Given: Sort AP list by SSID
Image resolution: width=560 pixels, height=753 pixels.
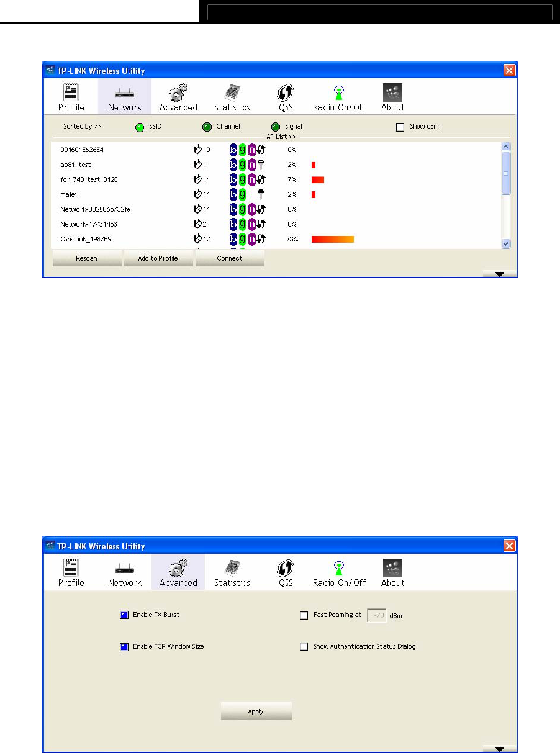Looking at the screenshot, I should (140, 127).
